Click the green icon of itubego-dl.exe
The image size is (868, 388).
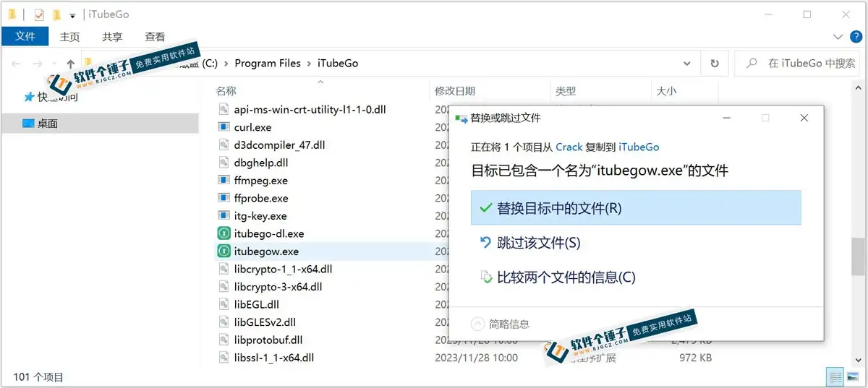tap(224, 233)
